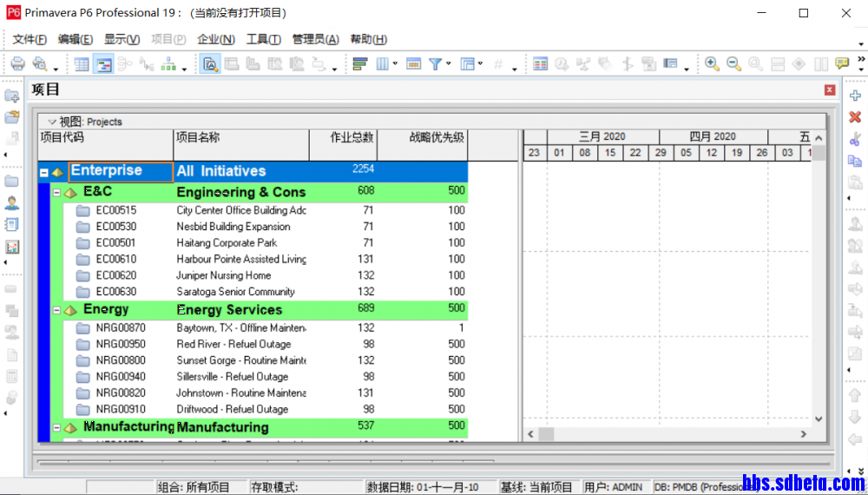
Task: Open Projects folder icon in left sidebar
Action: [x=11, y=181]
